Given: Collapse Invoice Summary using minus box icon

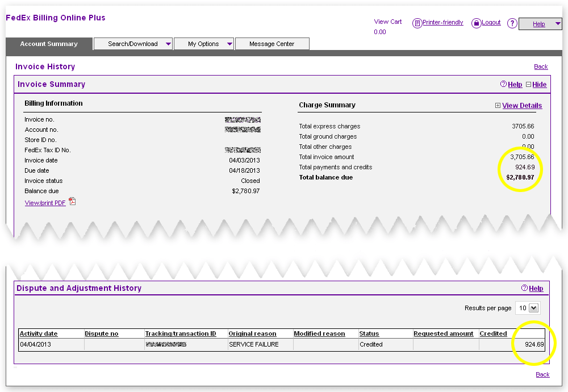Looking at the screenshot, I should click(528, 85).
